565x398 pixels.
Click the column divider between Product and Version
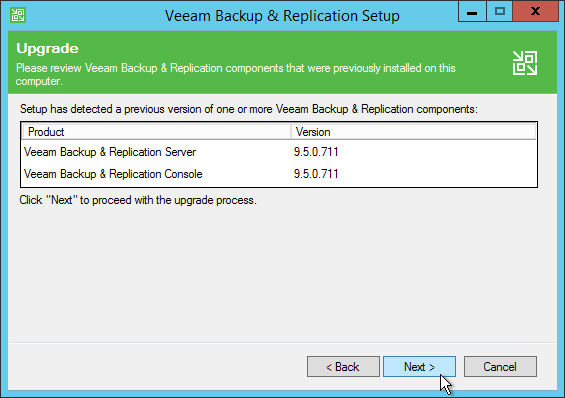point(291,132)
